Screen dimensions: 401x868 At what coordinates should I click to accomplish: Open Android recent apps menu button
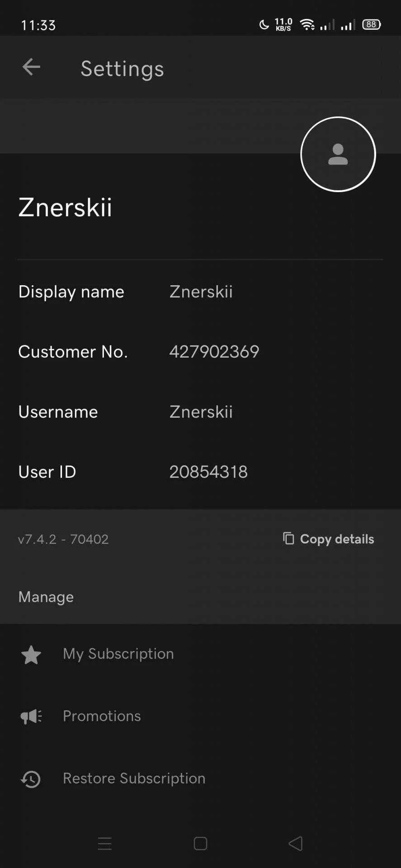pyautogui.click(x=105, y=844)
